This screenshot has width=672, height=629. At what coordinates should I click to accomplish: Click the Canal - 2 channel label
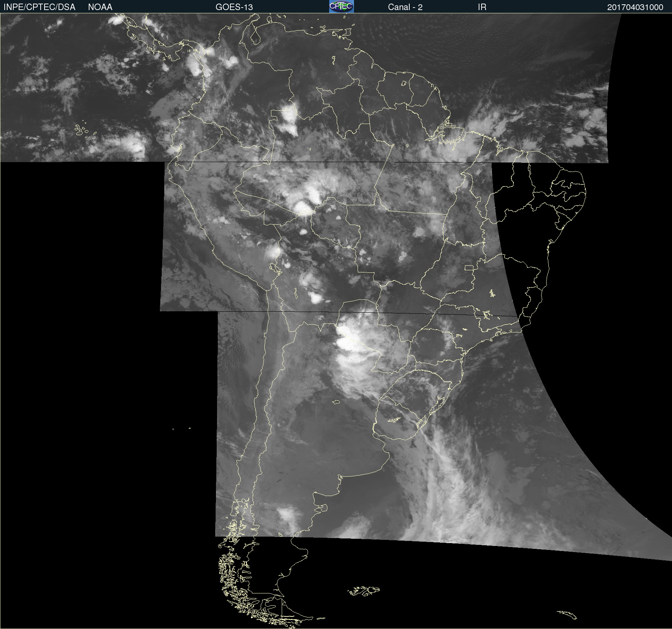[405, 7]
